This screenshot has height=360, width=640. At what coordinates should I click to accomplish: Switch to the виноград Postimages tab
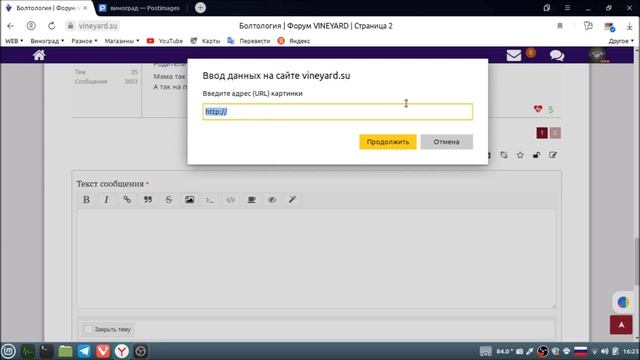[141, 8]
